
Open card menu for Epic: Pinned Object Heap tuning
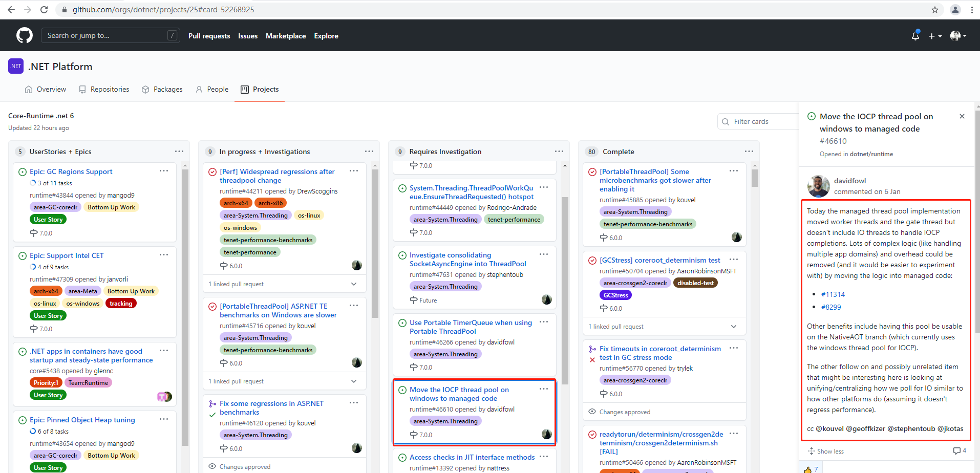click(164, 419)
